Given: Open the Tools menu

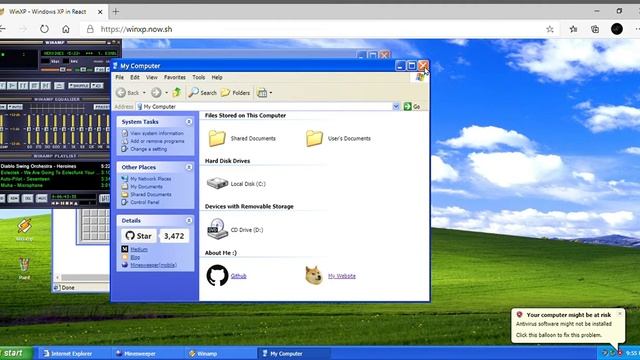Looking at the screenshot, I should 199,77.
